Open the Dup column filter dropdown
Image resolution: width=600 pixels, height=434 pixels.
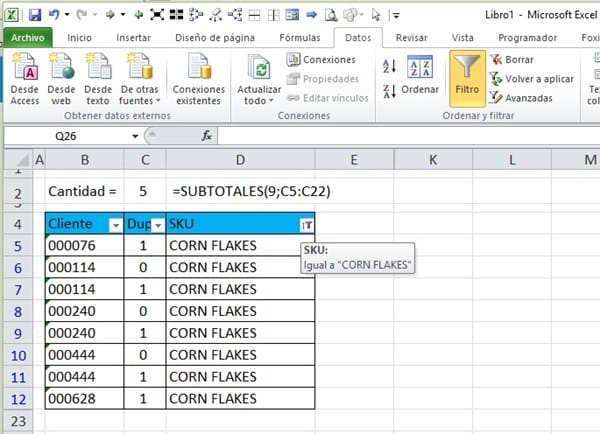(158, 226)
